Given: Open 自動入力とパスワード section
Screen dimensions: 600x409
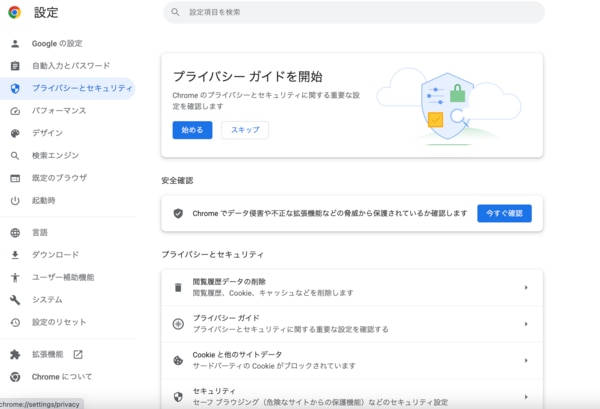Looking at the screenshot, I should (x=71, y=66).
